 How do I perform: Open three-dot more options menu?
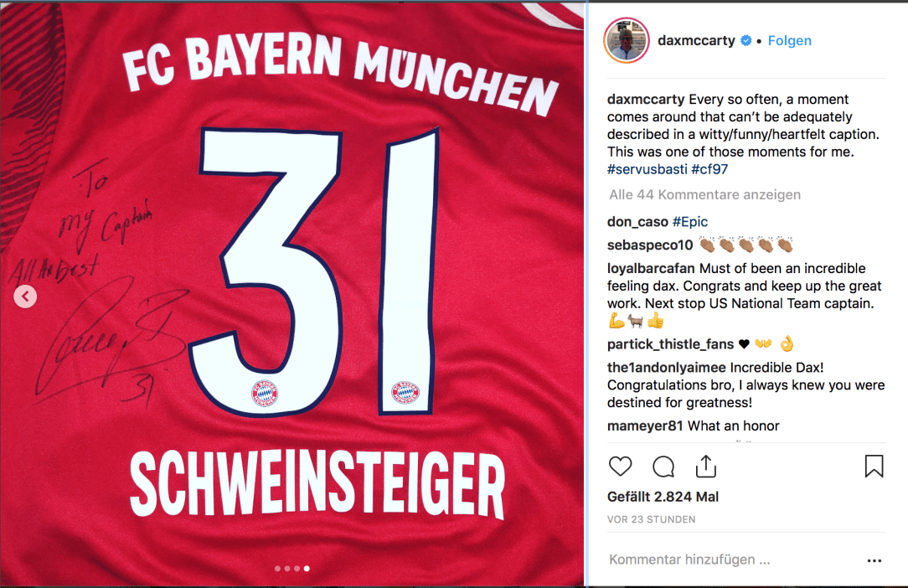click(874, 560)
